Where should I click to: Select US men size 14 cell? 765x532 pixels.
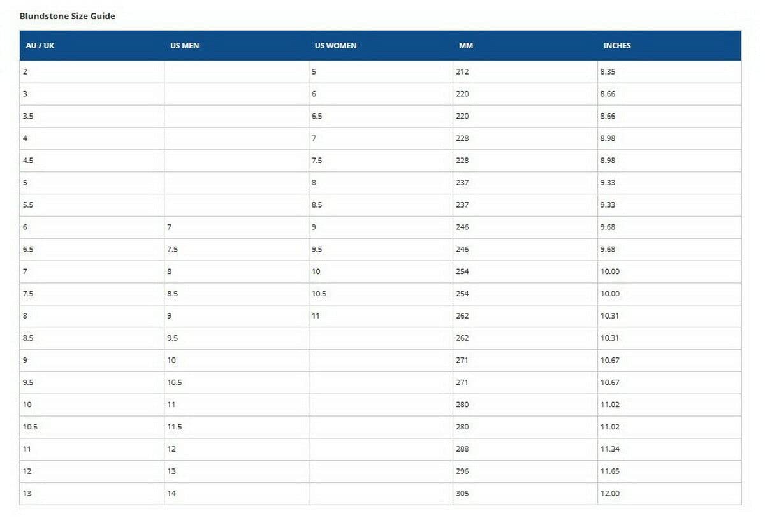(x=171, y=494)
